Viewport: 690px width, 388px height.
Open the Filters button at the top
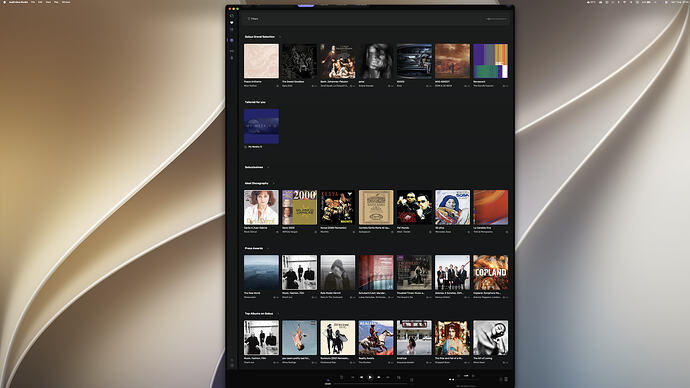click(x=253, y=19)
